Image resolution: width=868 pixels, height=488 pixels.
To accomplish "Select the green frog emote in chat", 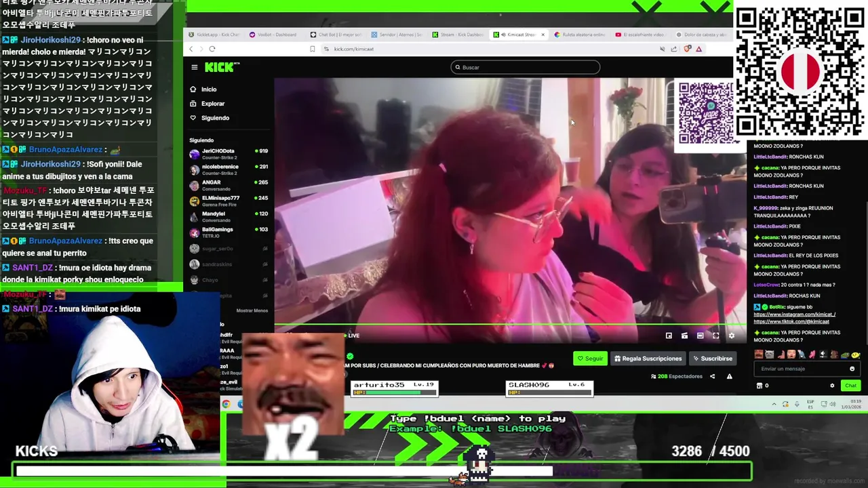I will point(844,354).
